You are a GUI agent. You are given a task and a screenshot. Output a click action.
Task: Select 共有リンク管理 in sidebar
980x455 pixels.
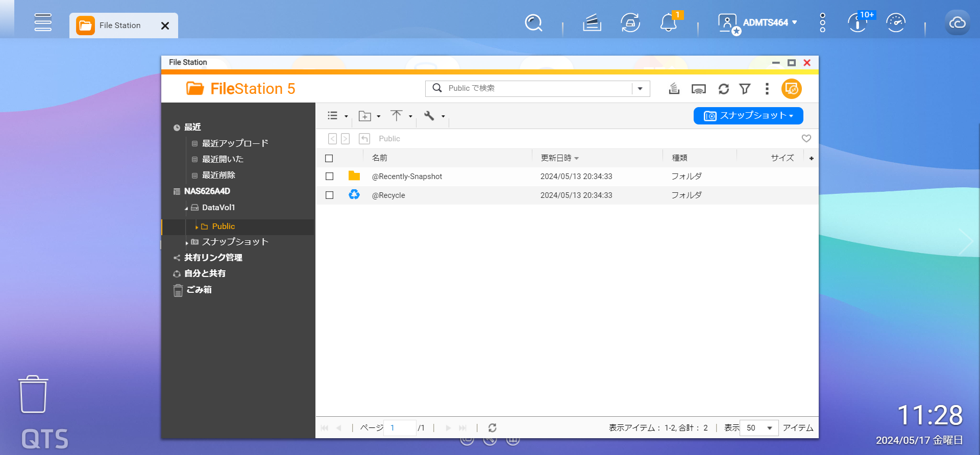point(213,258)
